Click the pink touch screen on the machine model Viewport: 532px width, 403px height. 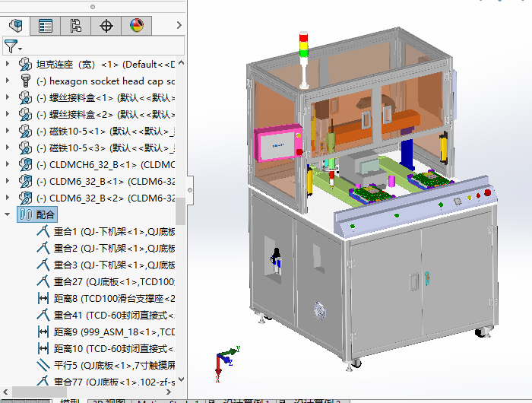click(278, 143)
